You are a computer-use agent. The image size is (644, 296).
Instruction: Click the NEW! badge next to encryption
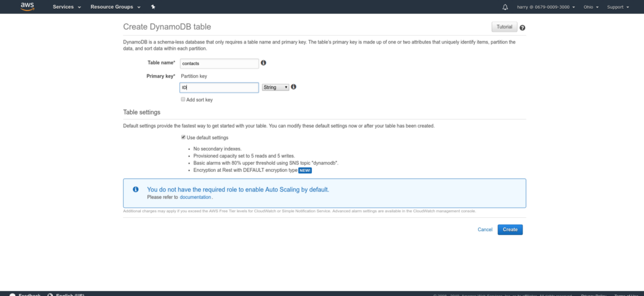coord(305,170)
